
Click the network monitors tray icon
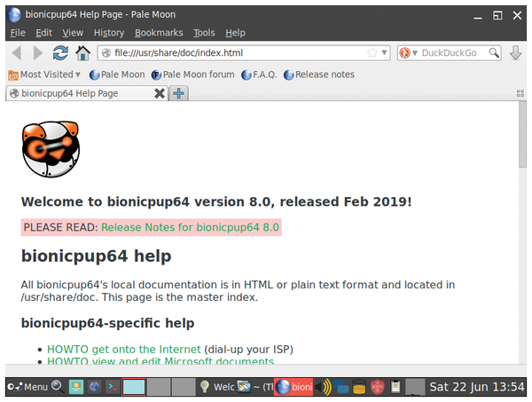tap(341, 387)
